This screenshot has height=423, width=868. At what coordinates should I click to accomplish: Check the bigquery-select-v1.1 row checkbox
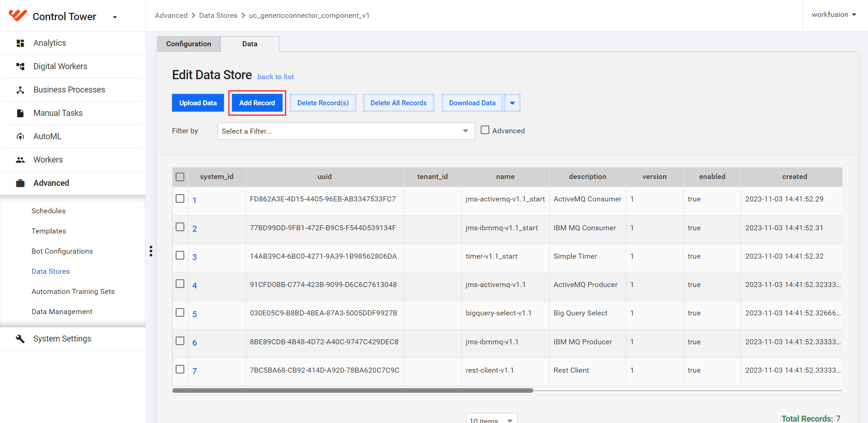tap(180, 313)
